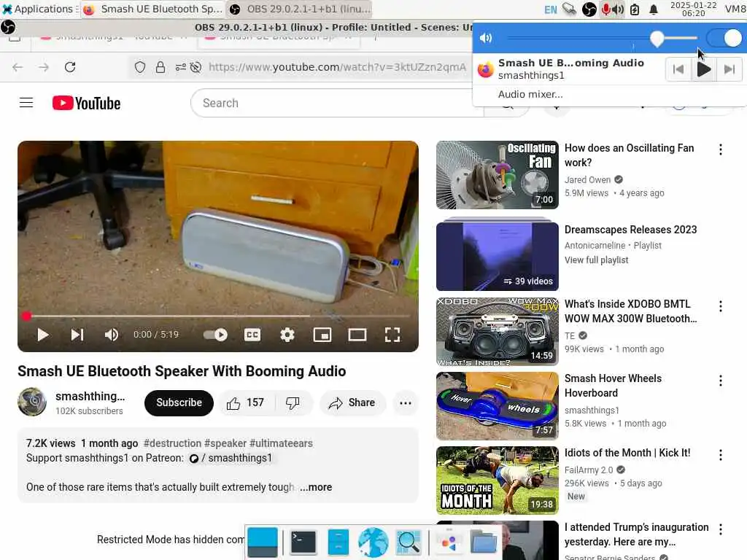
Task: Click the red microphone tray icon
Action: point(605,9)
